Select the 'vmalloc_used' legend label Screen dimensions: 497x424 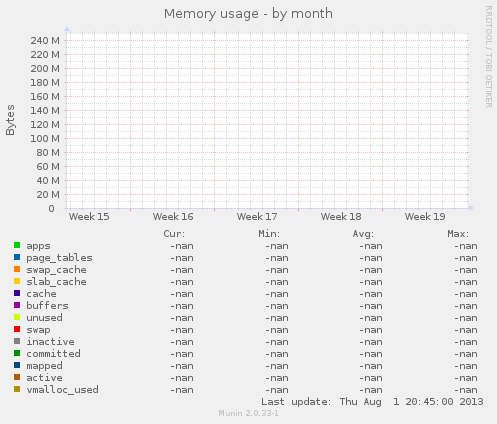62,390
